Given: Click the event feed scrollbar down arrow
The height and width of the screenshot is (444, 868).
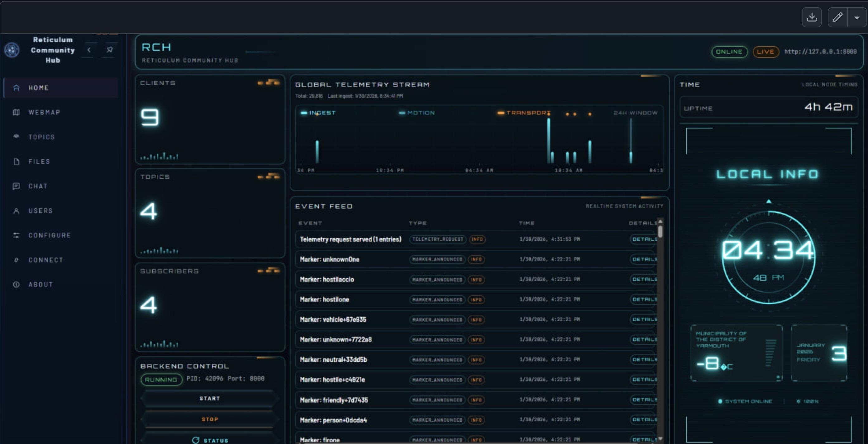Looking at the screenshot, I should 660,438.
